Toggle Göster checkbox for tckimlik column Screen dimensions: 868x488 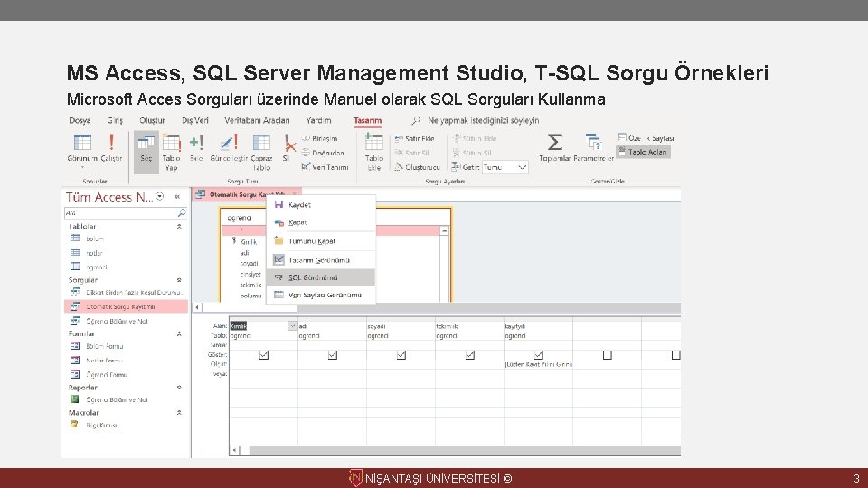pos(470,355)
